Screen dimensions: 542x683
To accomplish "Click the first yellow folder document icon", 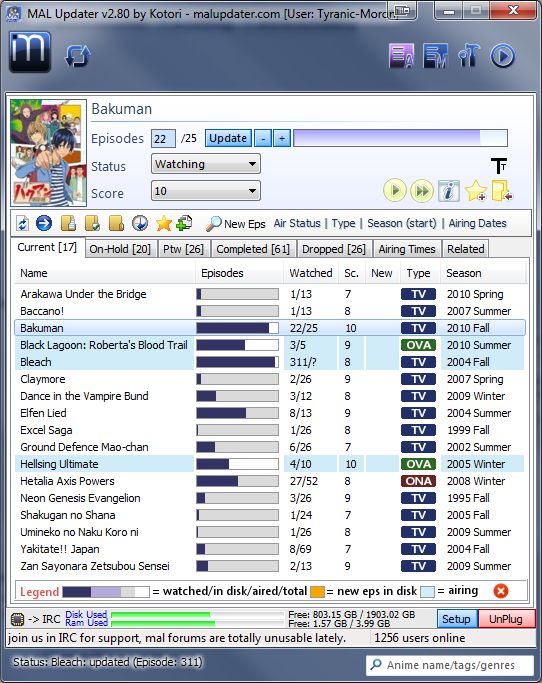I will (68, 223).
